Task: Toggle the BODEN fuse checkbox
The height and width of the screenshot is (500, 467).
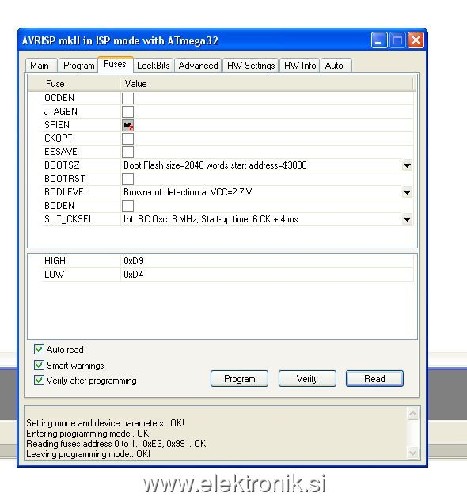Action: tap(128, 206)
